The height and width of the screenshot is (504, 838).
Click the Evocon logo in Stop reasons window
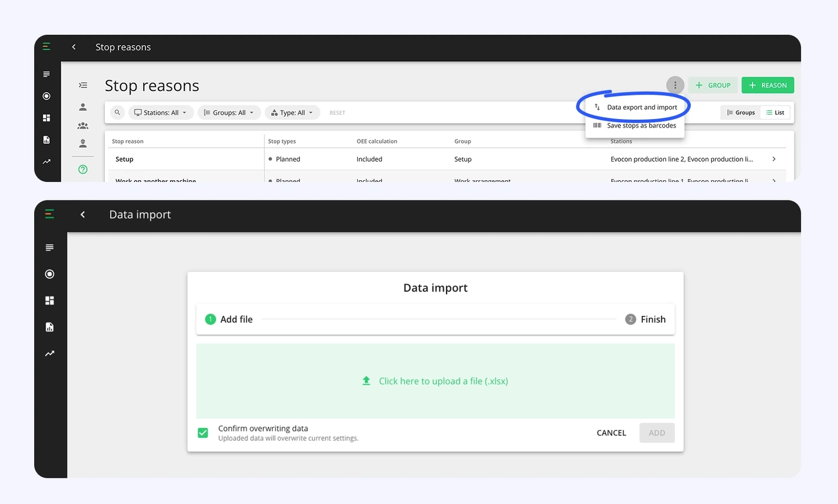(x=47, y=47)
